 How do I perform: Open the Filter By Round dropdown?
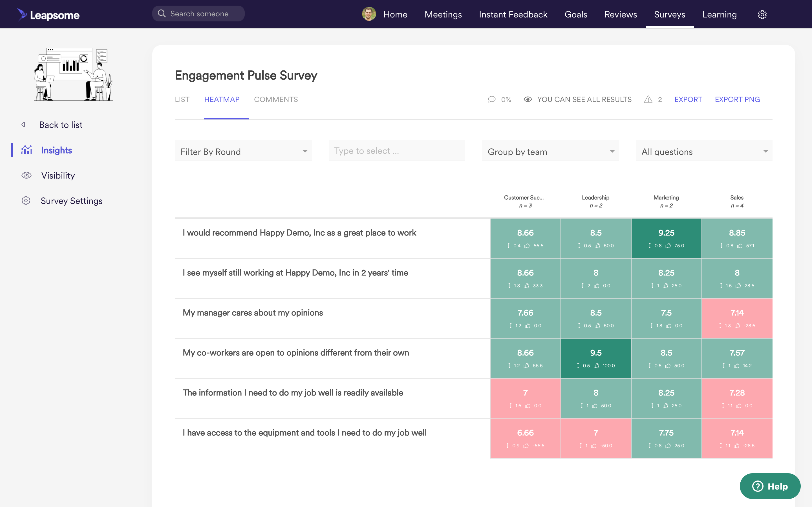[x=243, y=151]
